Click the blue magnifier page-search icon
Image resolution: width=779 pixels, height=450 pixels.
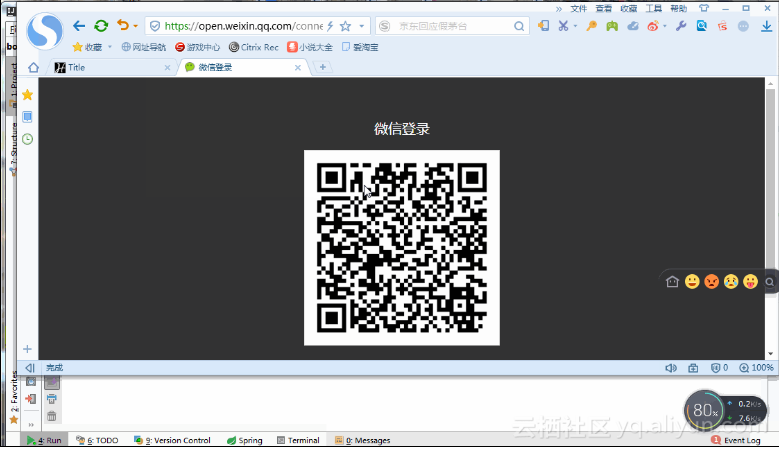click(701, 26)
